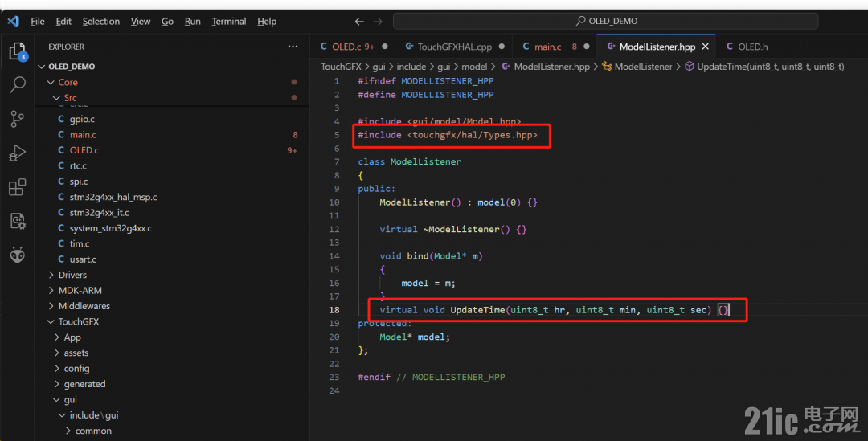The width and height of the screenshot is (868, 441).
Task: Open the Extensions view icon
Action: pos(18,187)
